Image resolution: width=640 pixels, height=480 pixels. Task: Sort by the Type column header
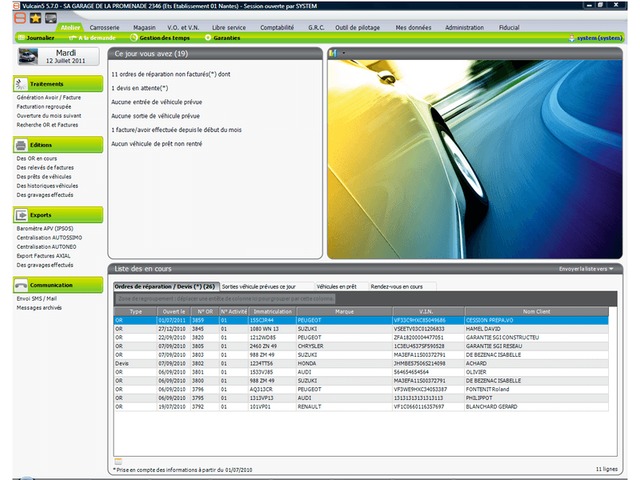136,311
